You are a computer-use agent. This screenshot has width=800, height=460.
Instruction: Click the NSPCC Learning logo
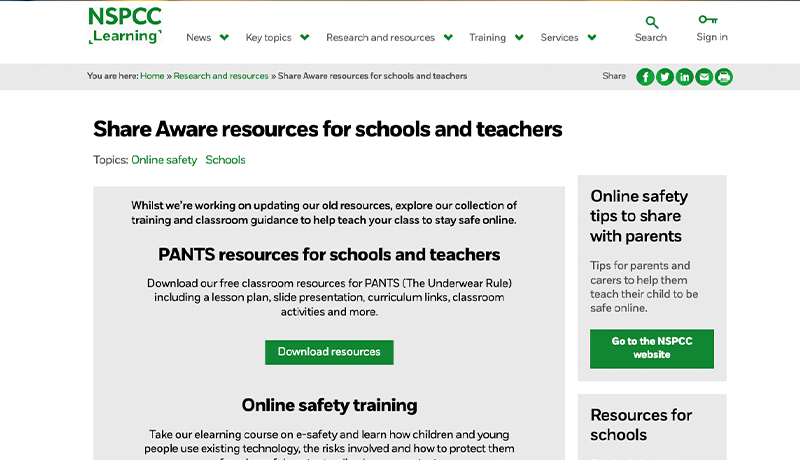click(125, 26)
